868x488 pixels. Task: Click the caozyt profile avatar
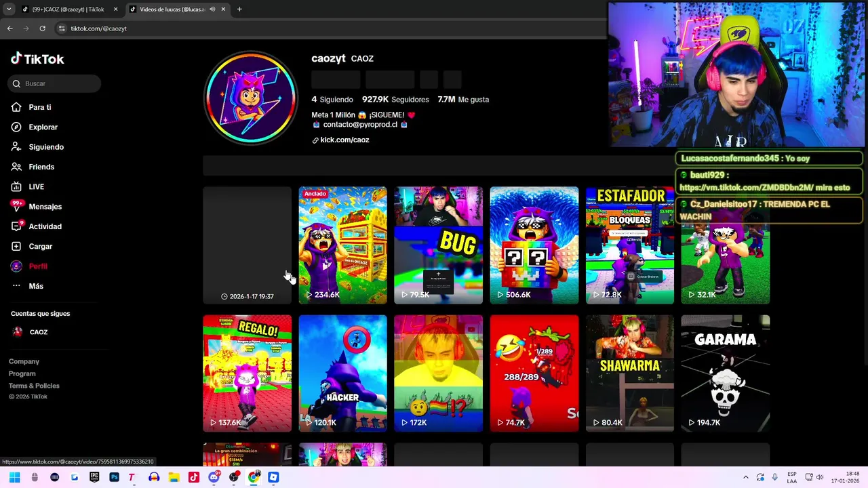click(x=251, y=98)
